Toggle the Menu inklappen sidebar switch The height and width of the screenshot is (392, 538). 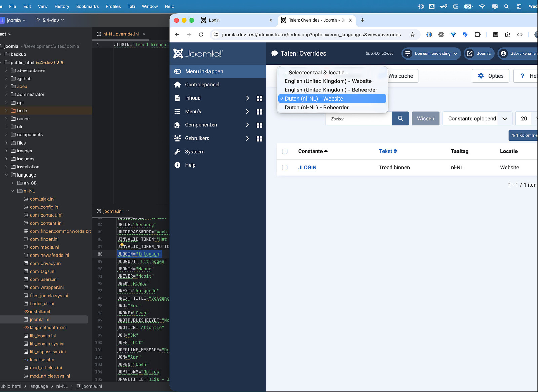pos(178,71)
